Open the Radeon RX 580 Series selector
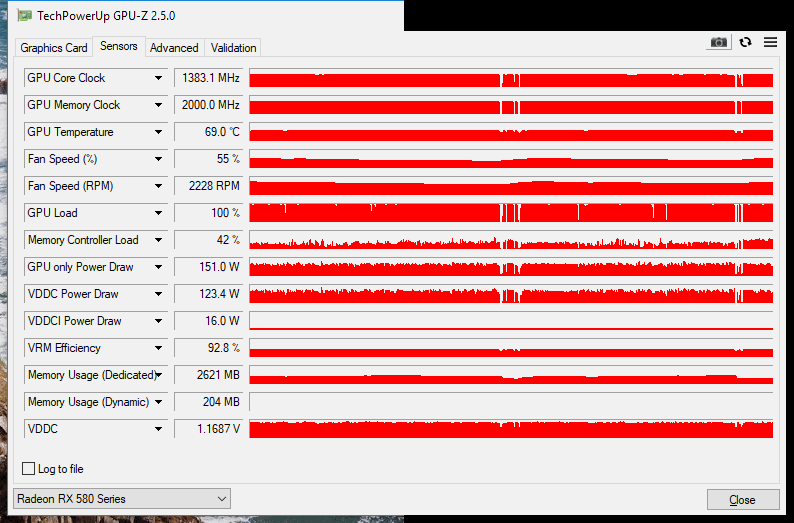 point(122,499)
